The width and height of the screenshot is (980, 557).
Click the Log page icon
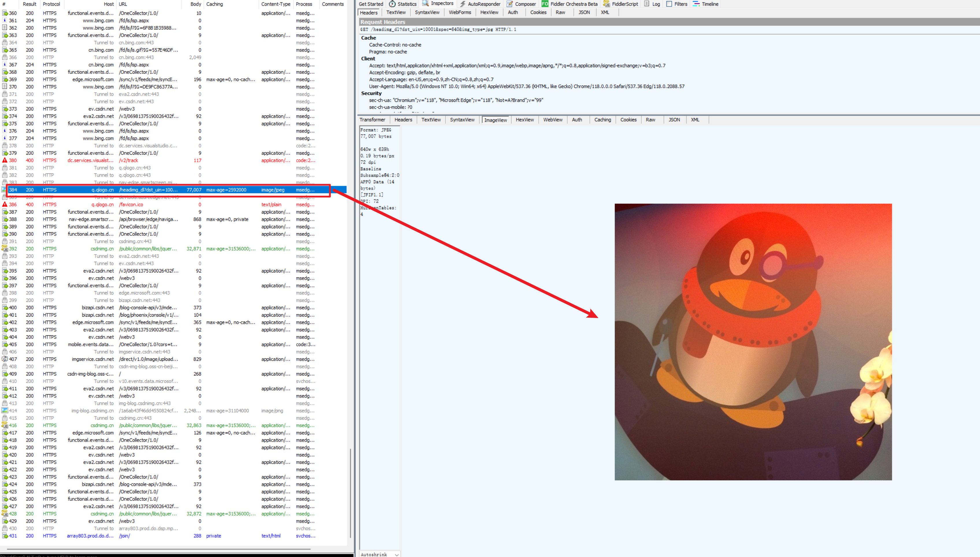point(647,4)
